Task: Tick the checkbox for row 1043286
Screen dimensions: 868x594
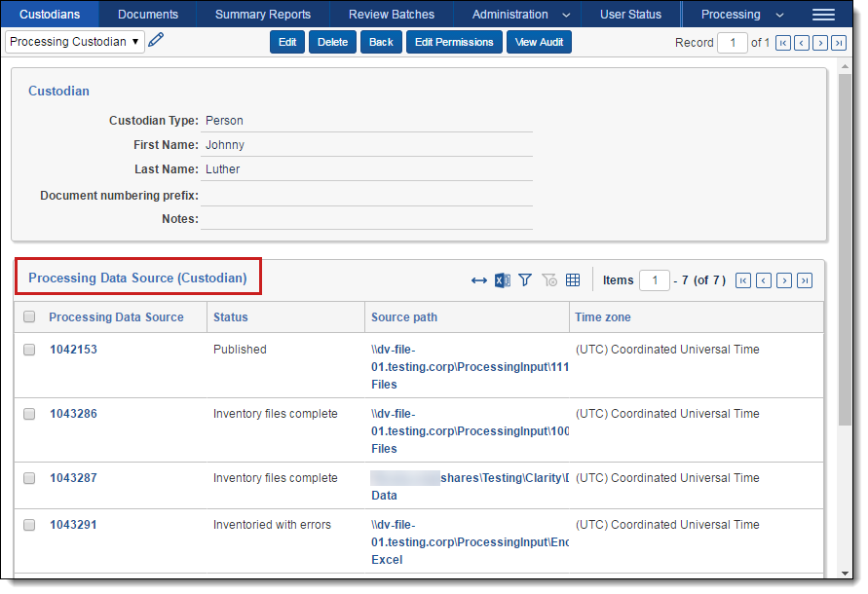Action: [x=29, y=414]
